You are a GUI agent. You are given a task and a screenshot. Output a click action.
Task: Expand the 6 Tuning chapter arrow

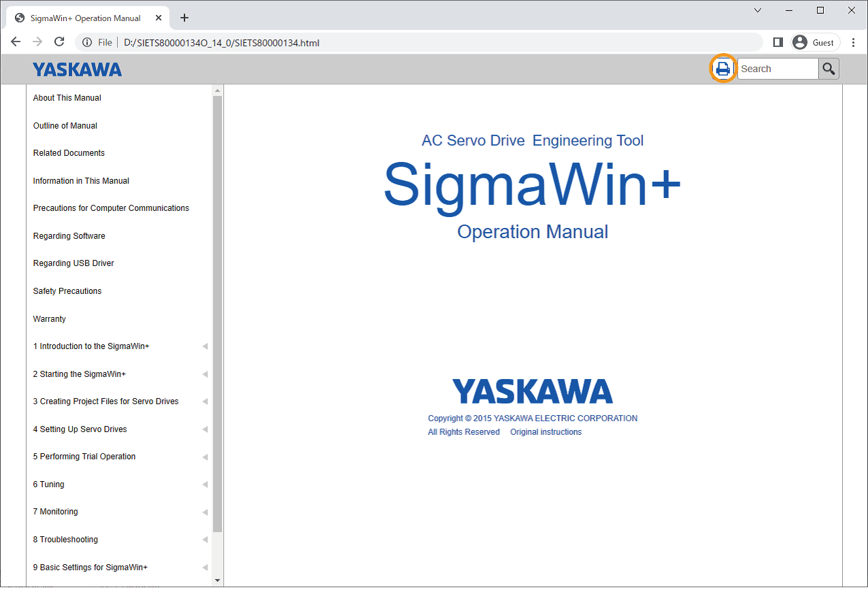205,484
